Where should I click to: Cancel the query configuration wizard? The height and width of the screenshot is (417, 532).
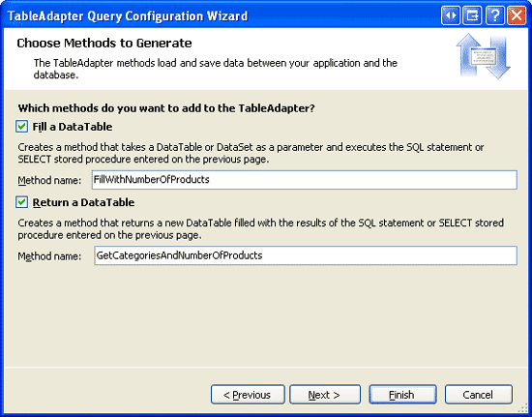click(x=479, y=395)
